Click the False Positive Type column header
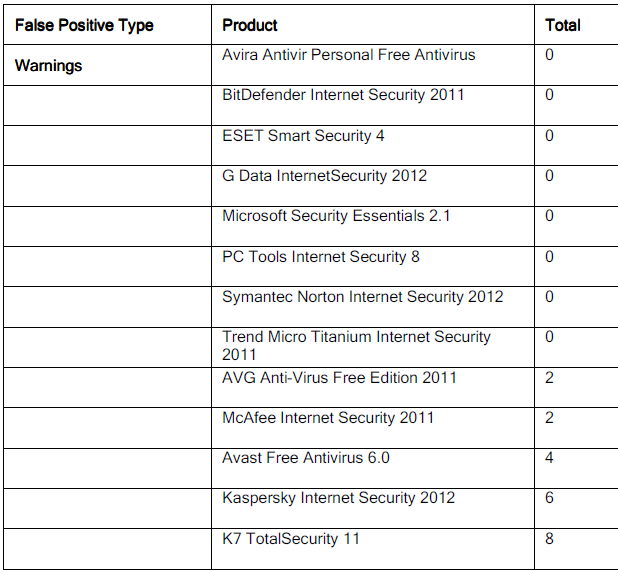Viewport: 618px width, 570px height. tap(84, 26)
